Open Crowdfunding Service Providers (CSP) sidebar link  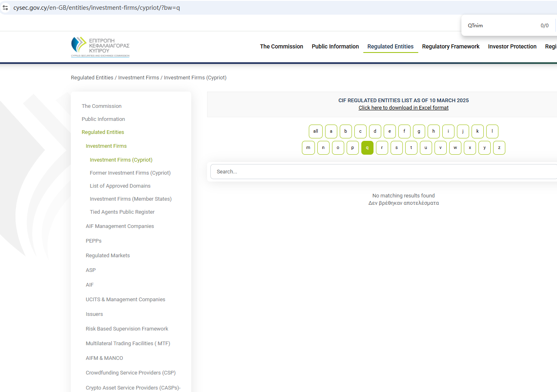point(131,373)
